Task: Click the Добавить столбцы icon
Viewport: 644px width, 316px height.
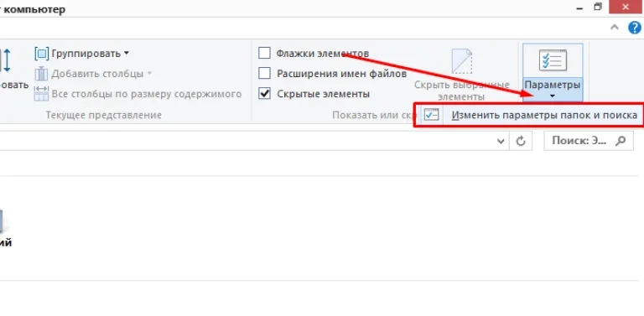Action: point(41,74)
